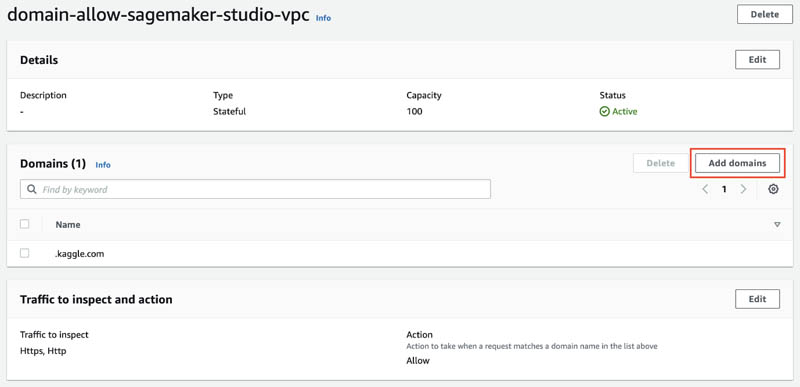The height and width of the screenshot is (387, 800).
Task: Click page number 1 in pagination
Action: point(724,189)
